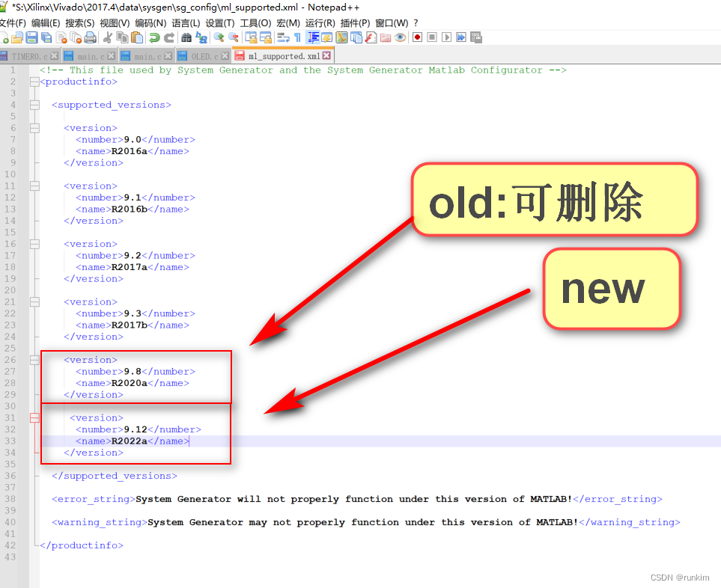Create a new file
Viewport: 721px width, 588px height.
(x=5, y=37)
